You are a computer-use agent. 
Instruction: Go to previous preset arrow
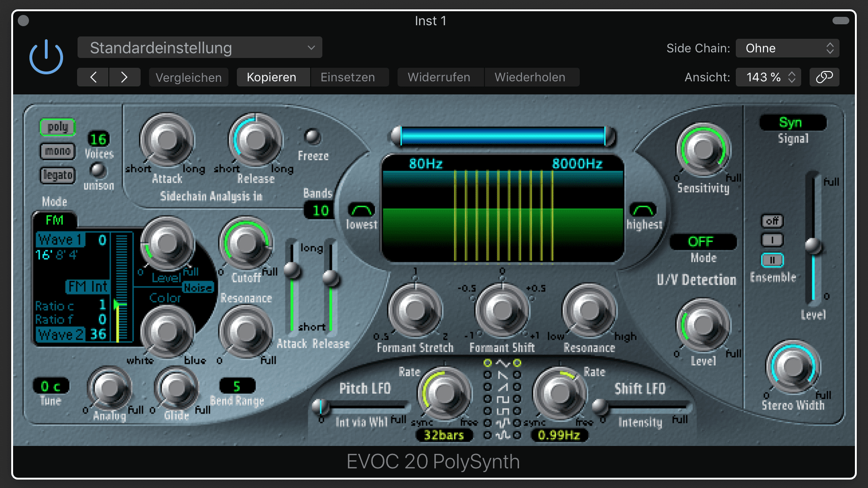pyautogui.click(x=93, y=77)
